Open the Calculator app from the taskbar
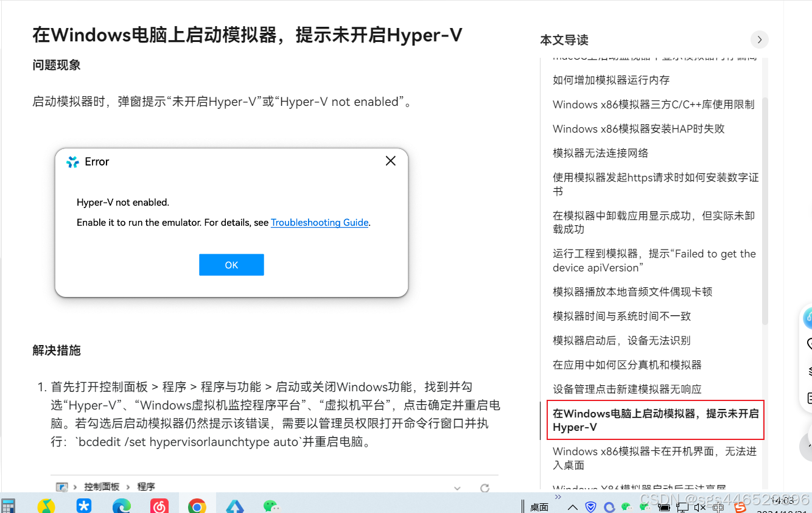 [9, 506]
